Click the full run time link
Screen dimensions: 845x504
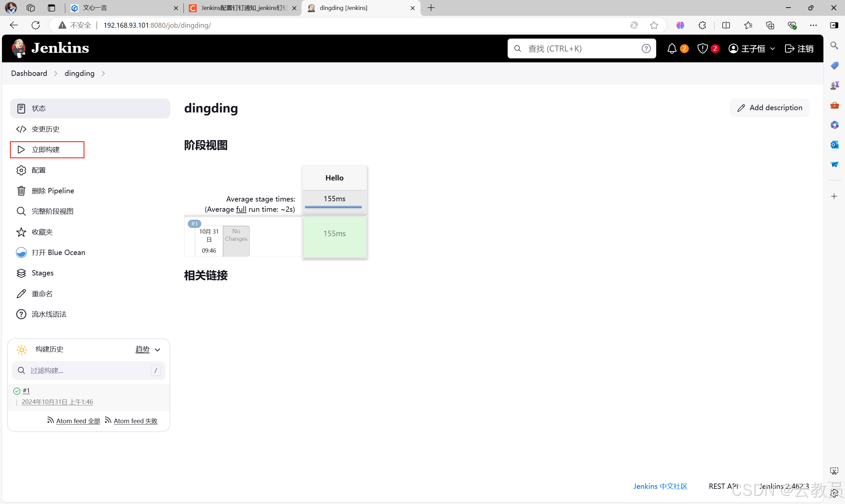241,209
